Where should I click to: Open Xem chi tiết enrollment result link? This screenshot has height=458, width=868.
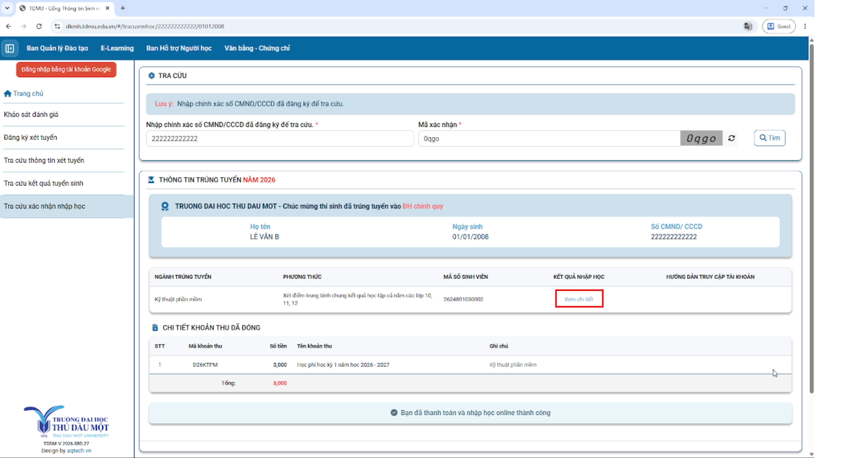(x=579, y=299)
